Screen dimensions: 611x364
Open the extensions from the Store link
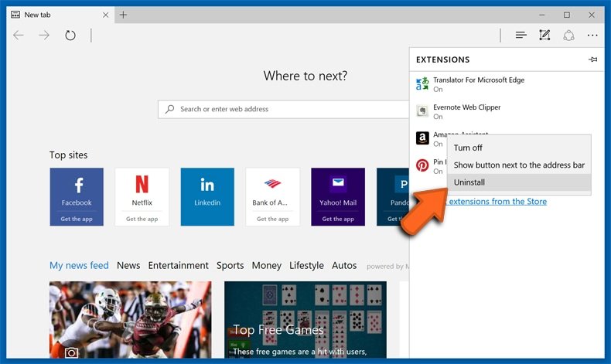click(497, 201)
